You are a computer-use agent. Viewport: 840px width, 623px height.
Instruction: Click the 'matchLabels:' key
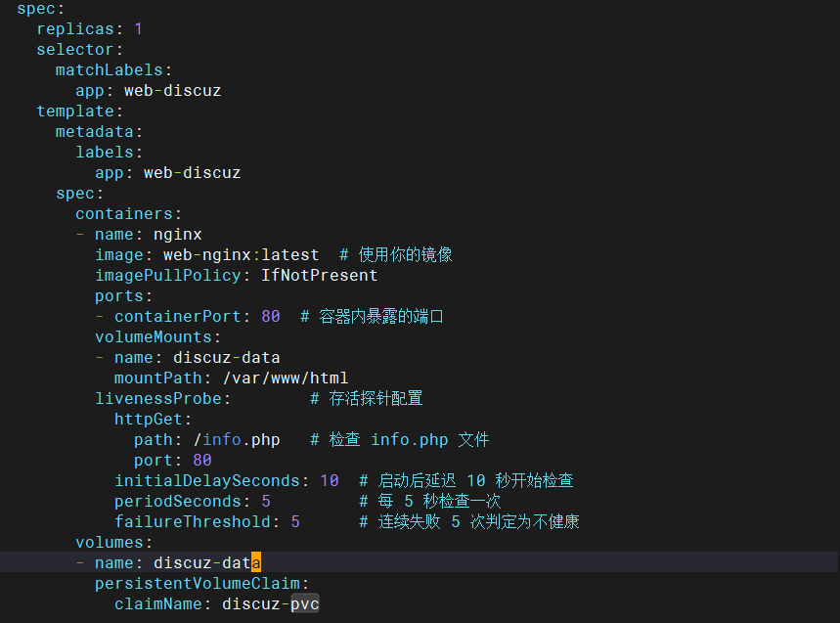(x=113, y=70)
